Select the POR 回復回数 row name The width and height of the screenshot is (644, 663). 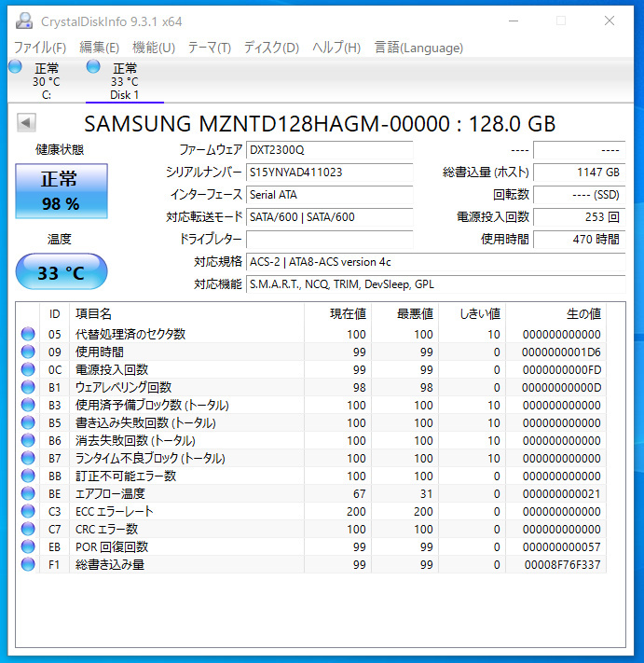tap(112, 546)
